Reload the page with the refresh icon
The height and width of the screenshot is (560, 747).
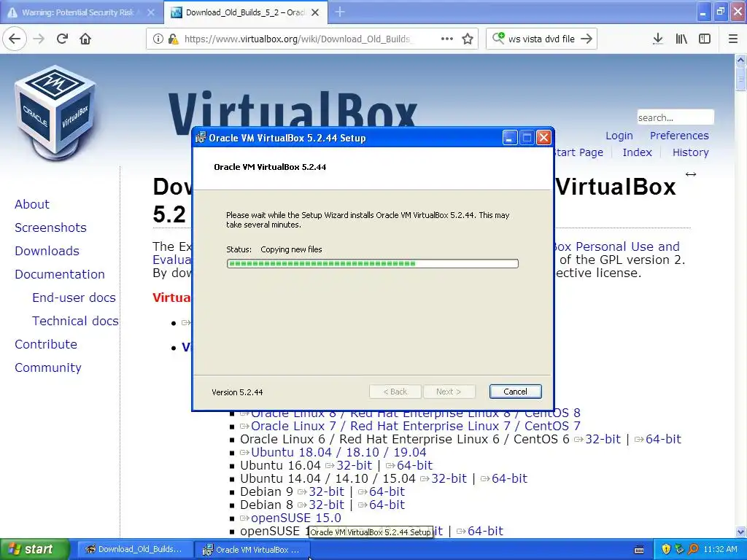(x=62, y=39)
